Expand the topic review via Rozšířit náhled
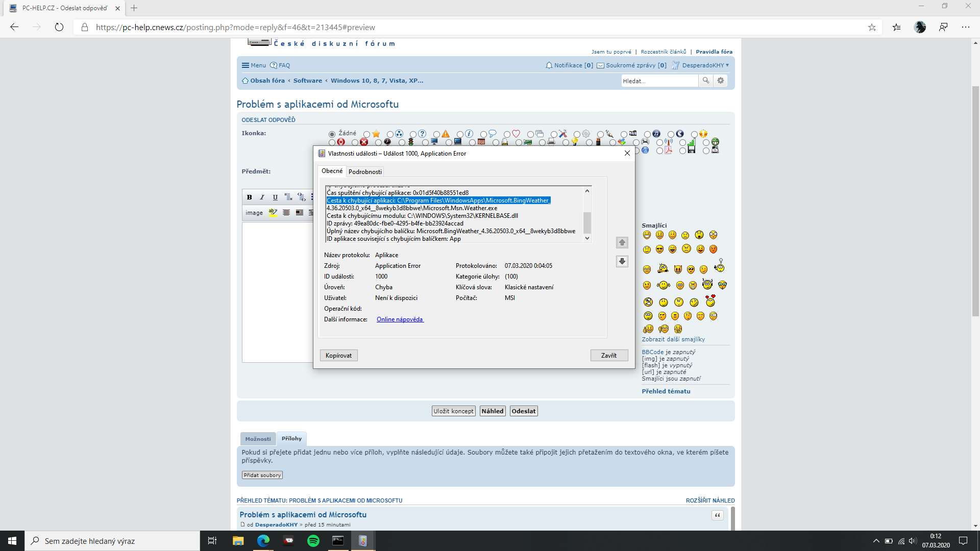Screen dimensions: 980x551 coord(710,500)
